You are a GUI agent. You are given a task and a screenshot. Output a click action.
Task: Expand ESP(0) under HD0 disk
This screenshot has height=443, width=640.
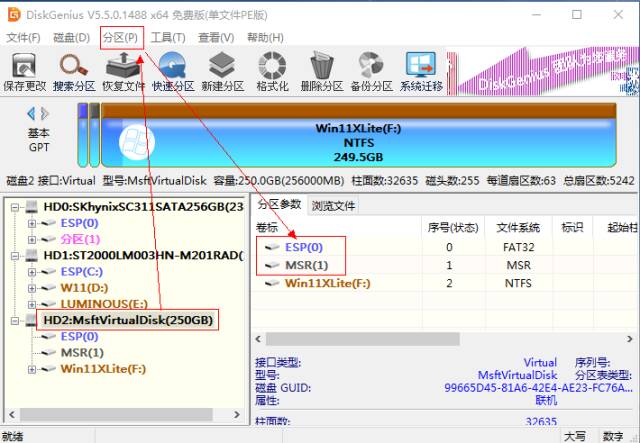[x=32, y=223]
